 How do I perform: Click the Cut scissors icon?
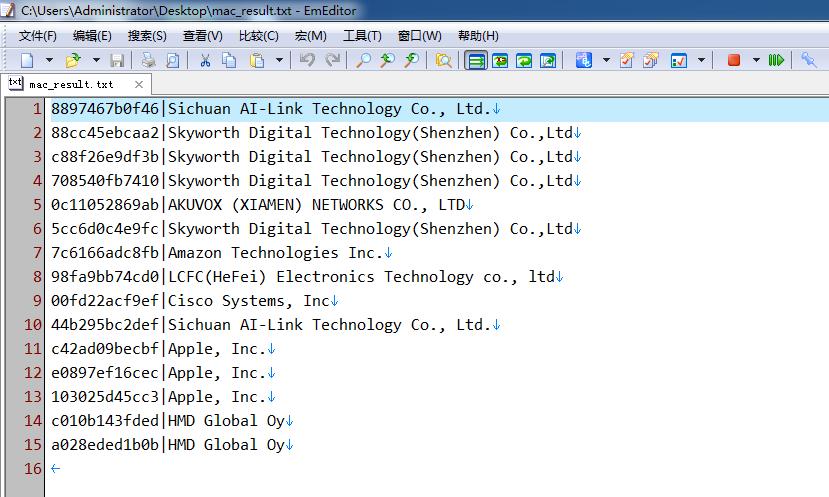(x=205, y=61)
